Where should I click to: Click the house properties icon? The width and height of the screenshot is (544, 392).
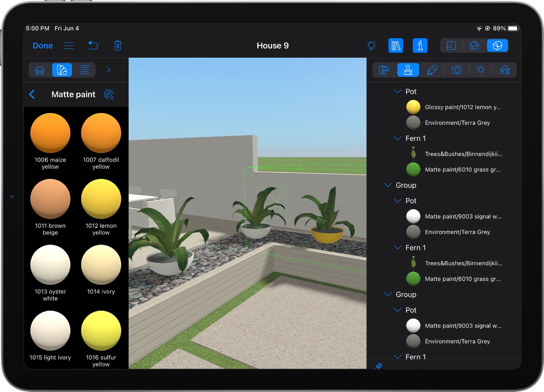(505, 70)
